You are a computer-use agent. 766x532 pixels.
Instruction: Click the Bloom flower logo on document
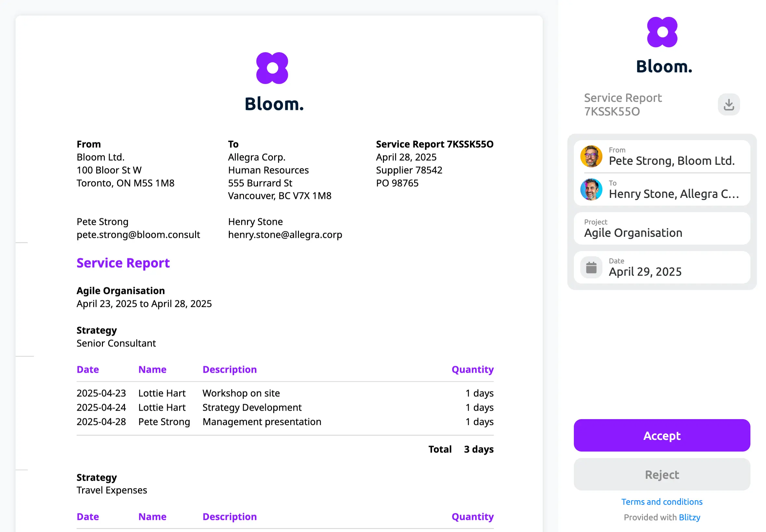[272, 68]
